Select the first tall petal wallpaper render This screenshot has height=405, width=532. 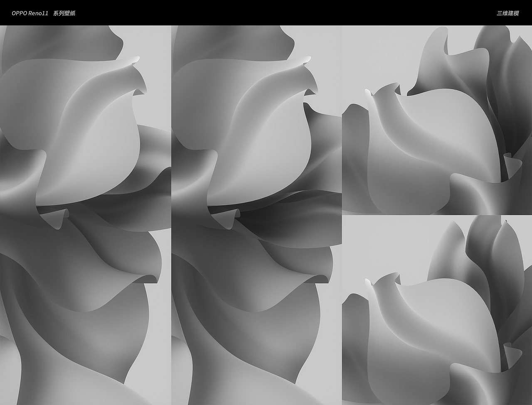click(x=85, y=215)
